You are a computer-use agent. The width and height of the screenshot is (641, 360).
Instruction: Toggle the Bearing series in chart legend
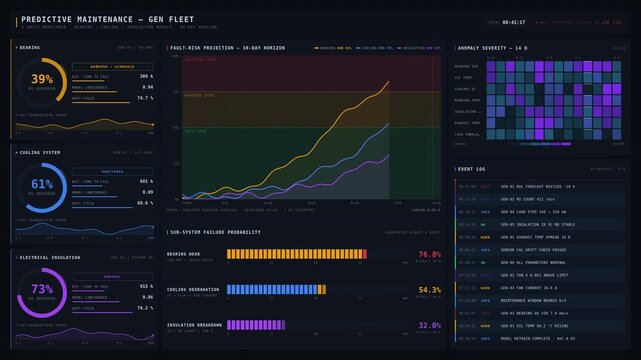(333, 48)
